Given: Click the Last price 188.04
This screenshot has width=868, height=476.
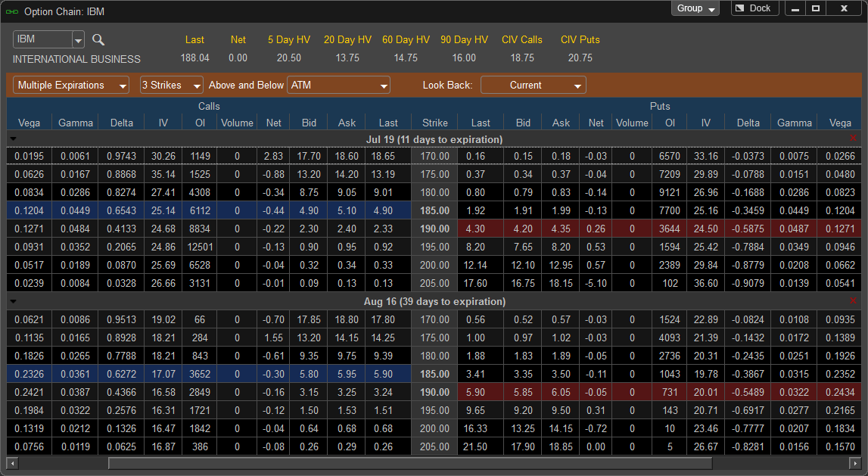Looking at the screenshot, I should pos(194,58).
